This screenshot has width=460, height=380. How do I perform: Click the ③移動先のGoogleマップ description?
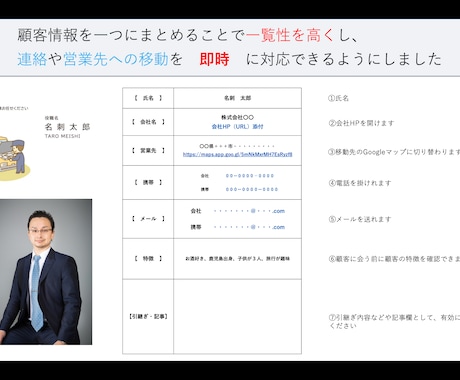click(394, 152)
